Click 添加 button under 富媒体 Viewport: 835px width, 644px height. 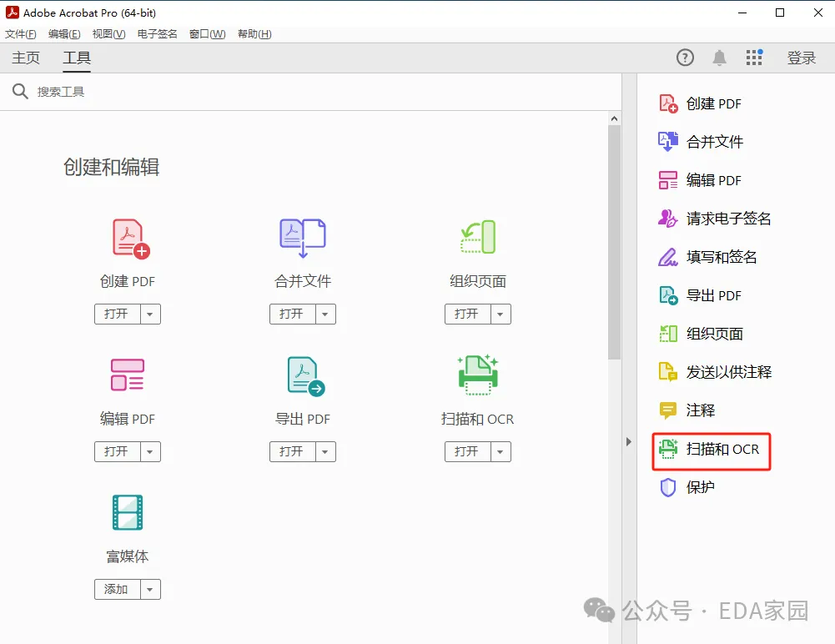point(117,590)
